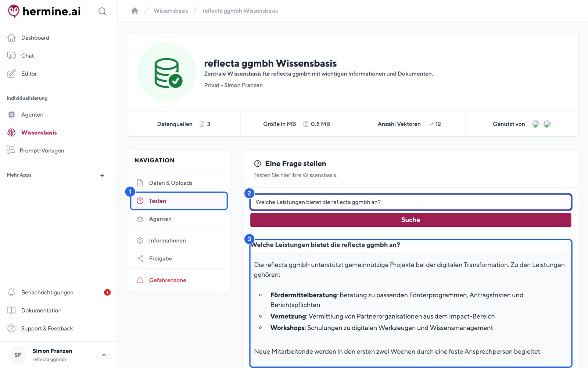Click the Gefahrenzone warning triangle icon
The image size is (588, 368).
140,280
